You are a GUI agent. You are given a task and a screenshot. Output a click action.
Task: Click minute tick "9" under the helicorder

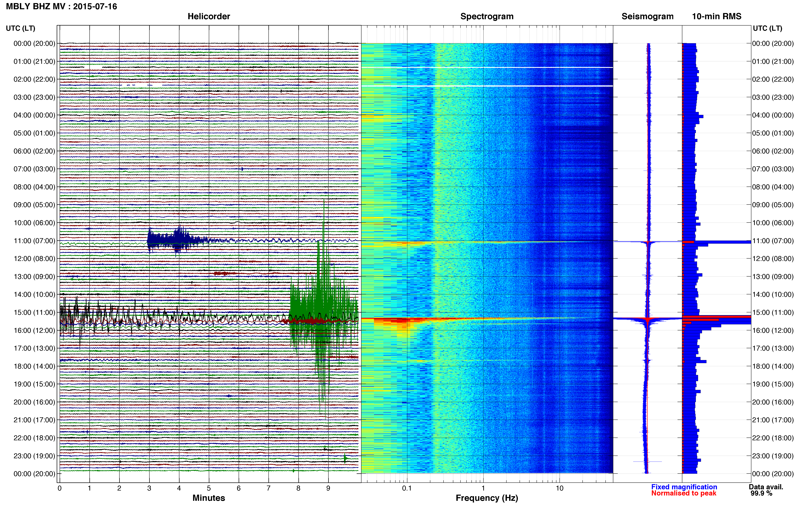328,488
